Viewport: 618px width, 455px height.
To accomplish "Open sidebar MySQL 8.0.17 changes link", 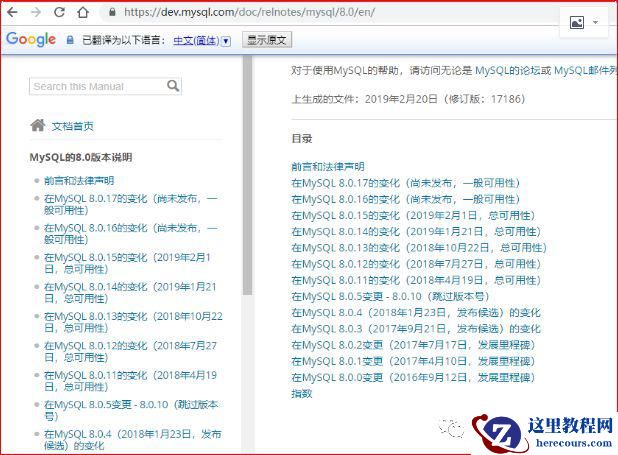I will (130, 204).
